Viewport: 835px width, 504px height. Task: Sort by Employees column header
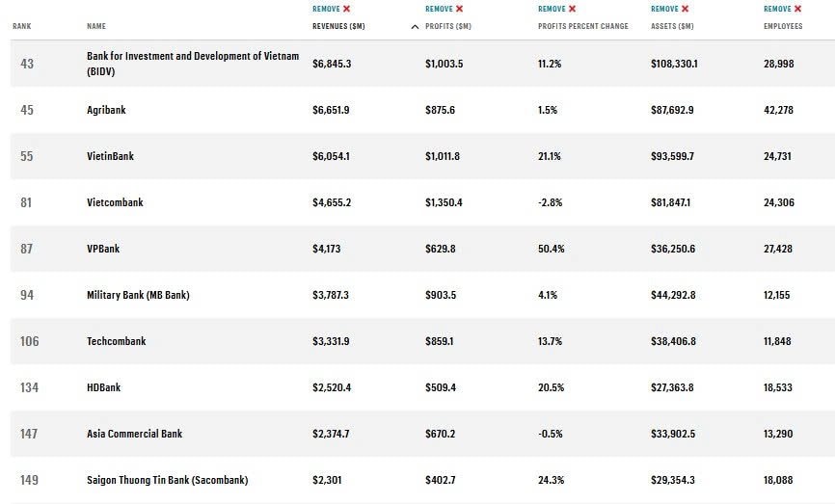[783, 27]
